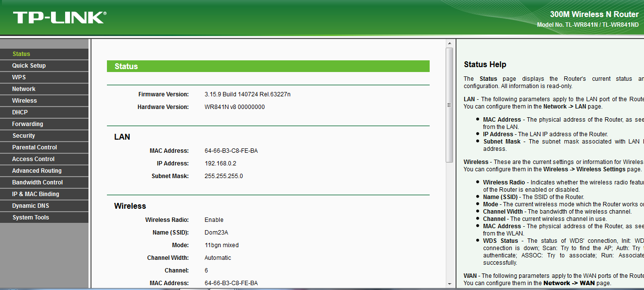Image resolution: width=644 pixels, height=290 pixels.
Task: Go to Forwarding in the sidebar
Action: pyautogui.click(x=28, y=124)
